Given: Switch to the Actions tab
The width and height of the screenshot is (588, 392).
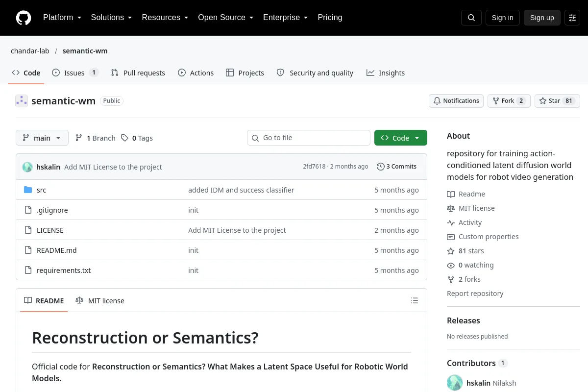Looking at the screenshot, I should click(196, 73).
